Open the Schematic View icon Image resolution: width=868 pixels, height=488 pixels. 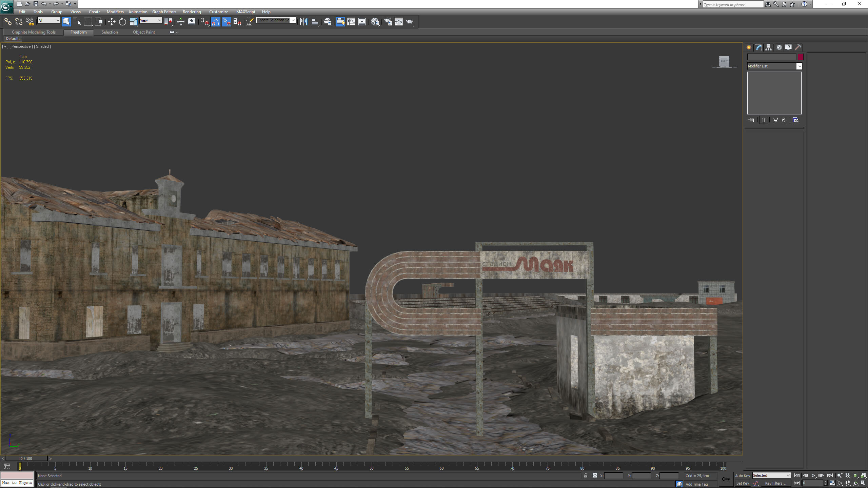[362, 22]
